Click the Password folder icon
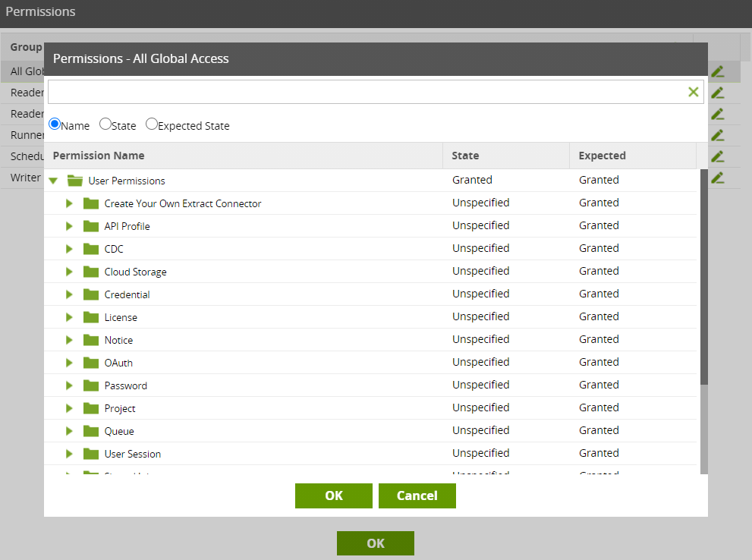This screenshot has height=560, width=752. tap(90, 385)
